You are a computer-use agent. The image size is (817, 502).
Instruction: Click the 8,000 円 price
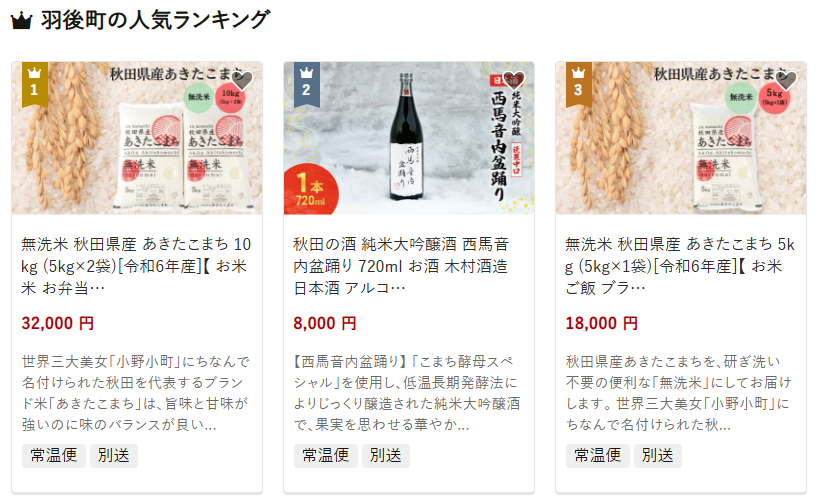325,323
